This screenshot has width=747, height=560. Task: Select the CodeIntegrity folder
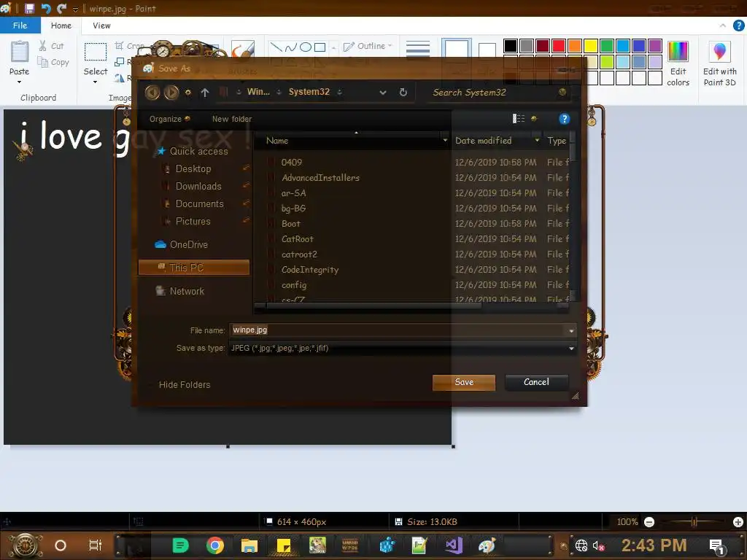[x=309, y=270]
